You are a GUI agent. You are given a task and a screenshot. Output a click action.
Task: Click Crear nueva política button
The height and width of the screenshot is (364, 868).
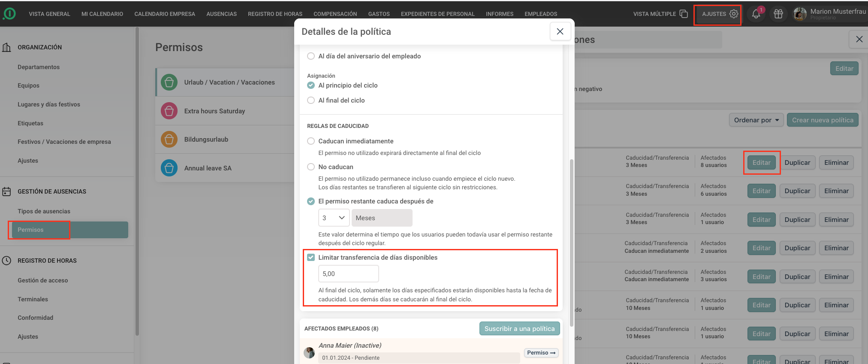pos(822,120)
